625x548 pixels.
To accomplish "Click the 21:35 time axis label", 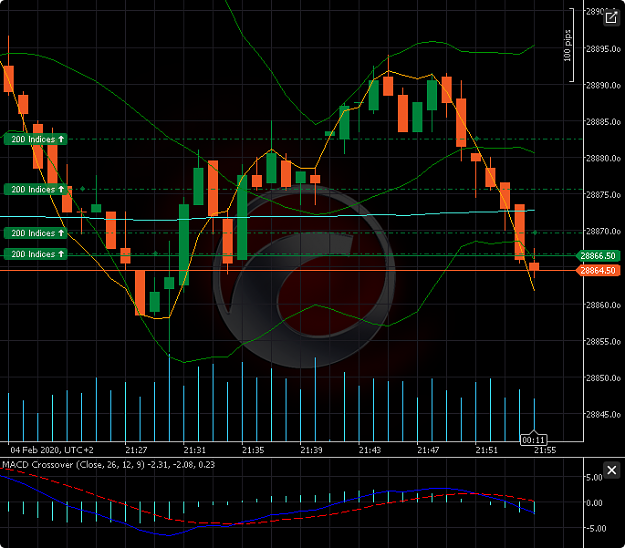I will pos(253,450).
